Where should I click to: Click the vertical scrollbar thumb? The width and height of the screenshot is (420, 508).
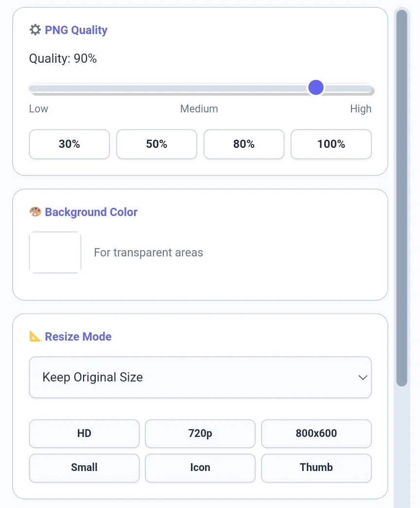[402, 195]
